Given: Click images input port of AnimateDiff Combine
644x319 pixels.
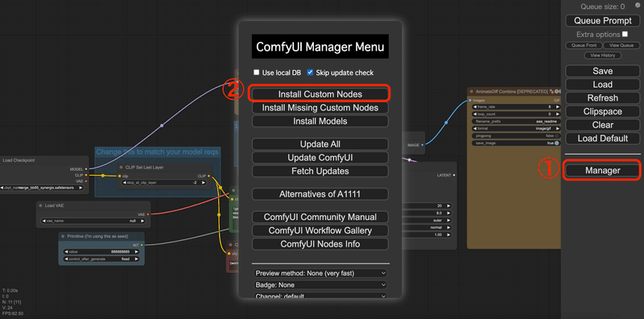Looking at the screenshot, I should (470, 100).
